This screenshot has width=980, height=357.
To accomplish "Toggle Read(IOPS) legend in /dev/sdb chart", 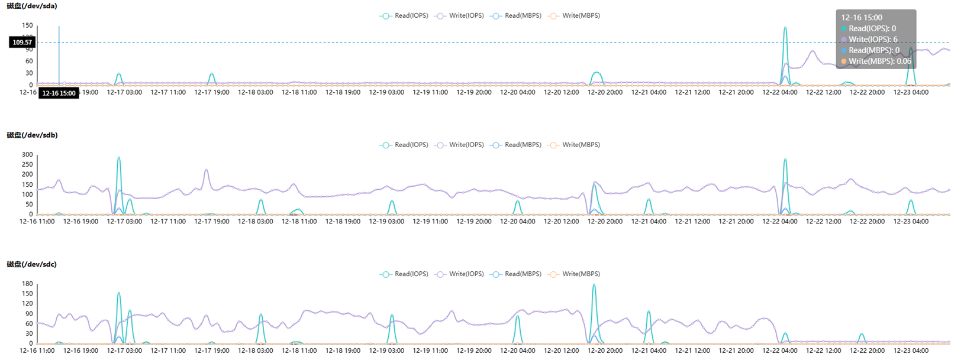I will click(404, 145).
